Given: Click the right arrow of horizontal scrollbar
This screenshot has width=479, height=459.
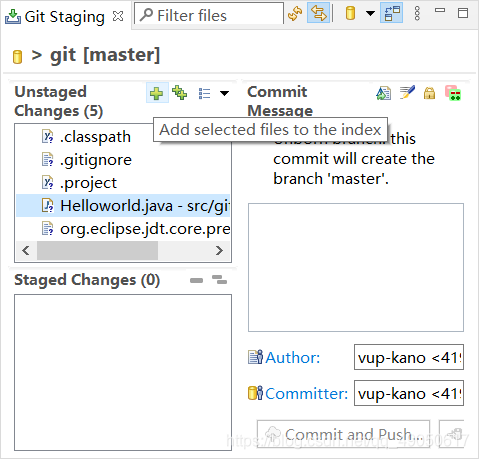Looking at the screenshot, I should pos(219,250).
